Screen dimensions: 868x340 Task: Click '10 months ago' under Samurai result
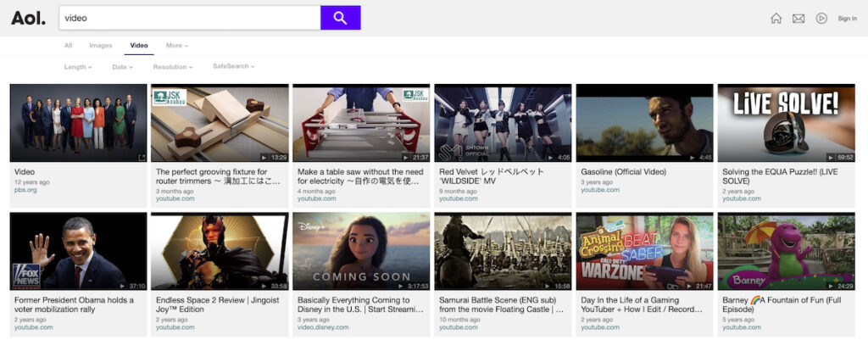[x=460, y=320]
